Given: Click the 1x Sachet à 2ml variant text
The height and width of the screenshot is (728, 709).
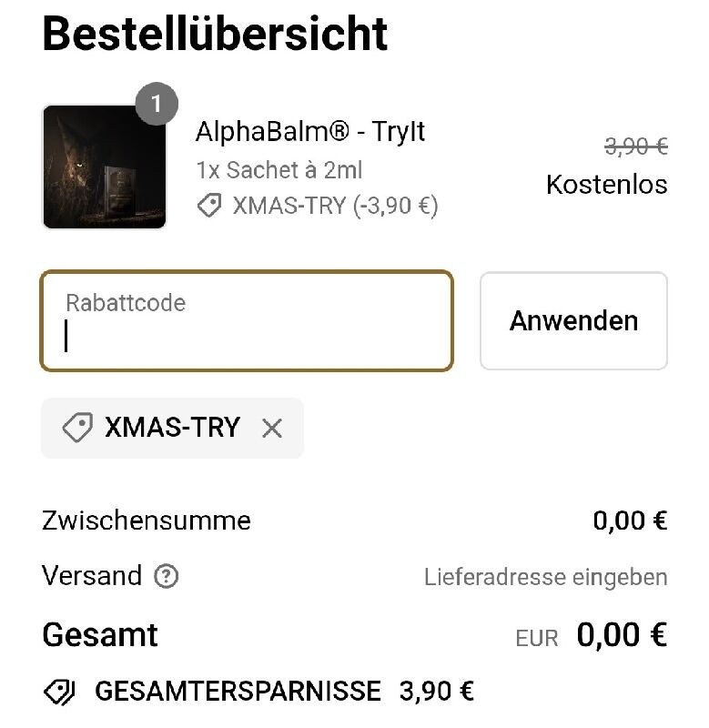Looking at the screenshot, I should pos(280,170).
